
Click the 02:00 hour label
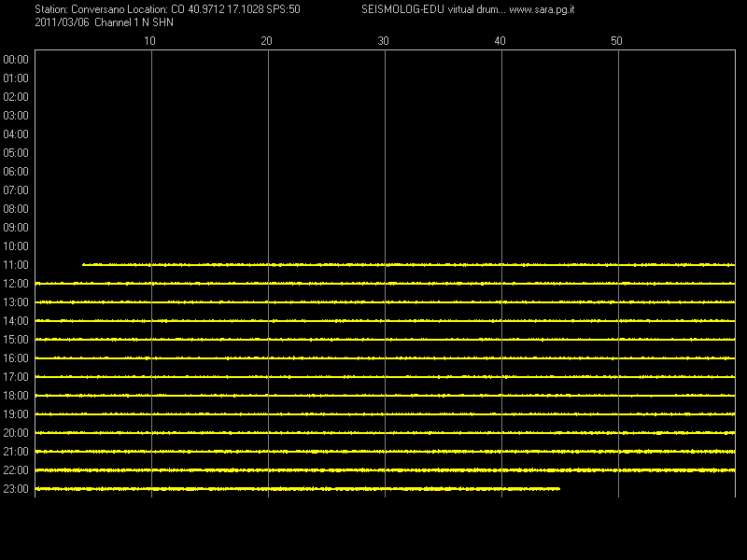click(x=16, y=97)
